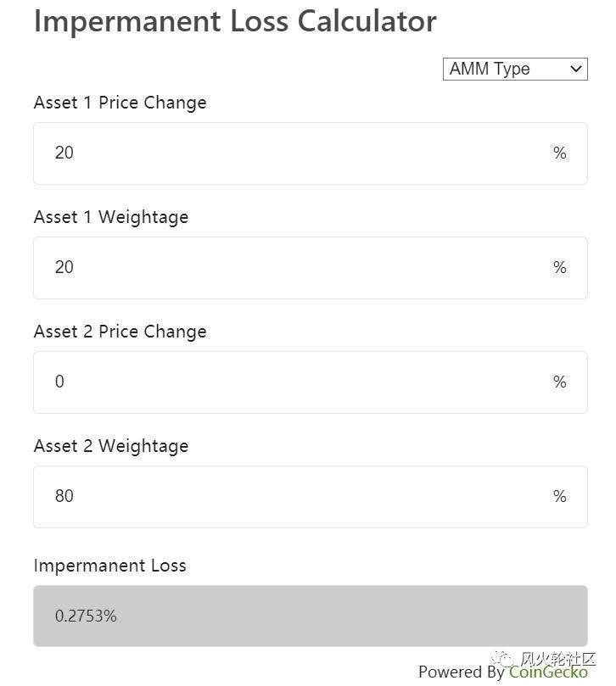Viewport: 616px width, 686px height.
Task: Select the Asset 2 Price Change input field
Action: tap(288, 382)
